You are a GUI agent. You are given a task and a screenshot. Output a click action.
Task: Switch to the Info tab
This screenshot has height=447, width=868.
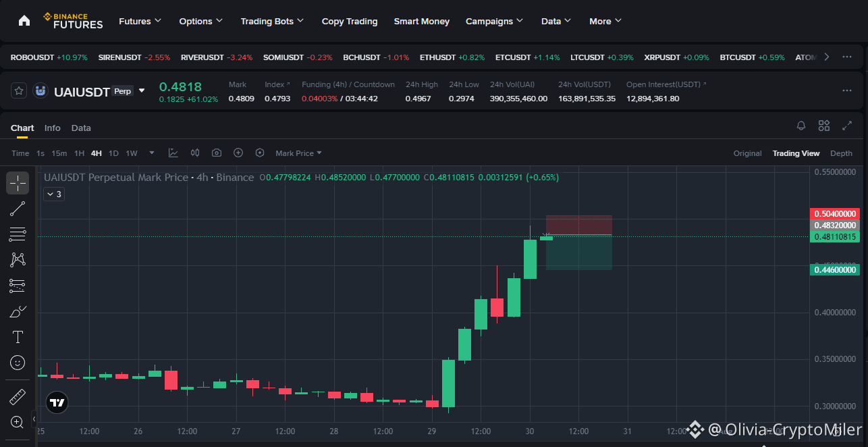pyautogui.click(x=53, y=128)
